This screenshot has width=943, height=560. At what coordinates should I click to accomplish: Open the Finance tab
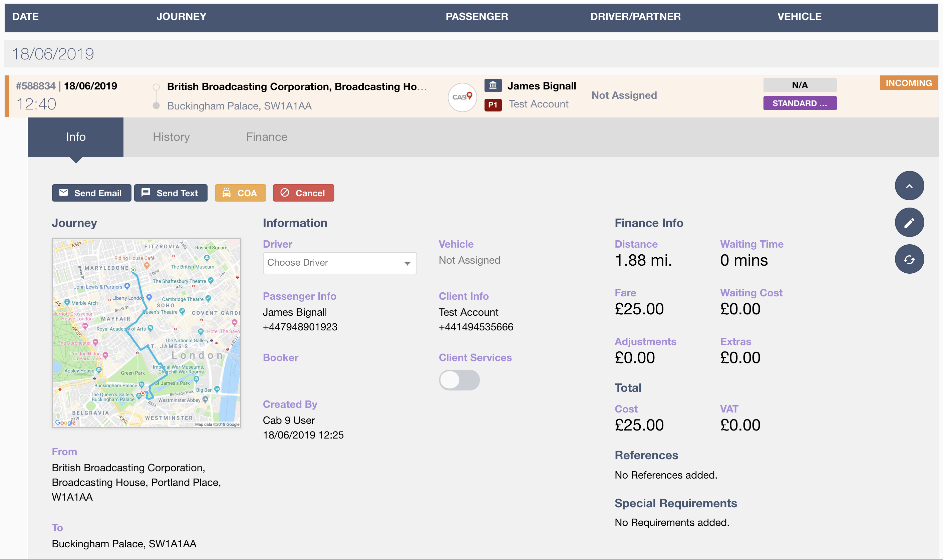click(x=267, y=136)
